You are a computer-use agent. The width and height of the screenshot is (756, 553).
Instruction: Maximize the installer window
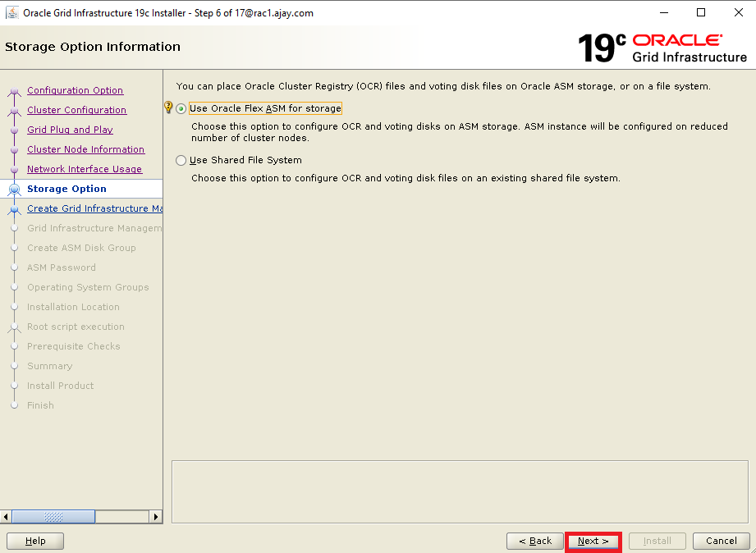(701, 12)
